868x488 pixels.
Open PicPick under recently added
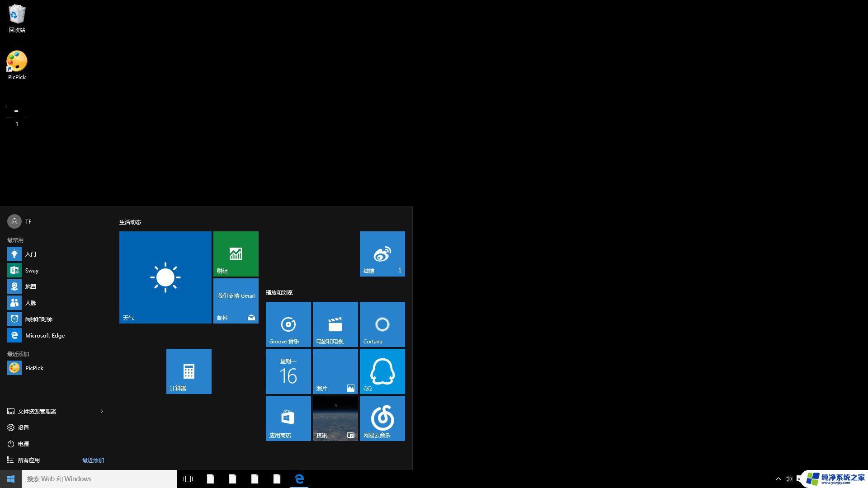pyautogui.click(x=56, y=368)
